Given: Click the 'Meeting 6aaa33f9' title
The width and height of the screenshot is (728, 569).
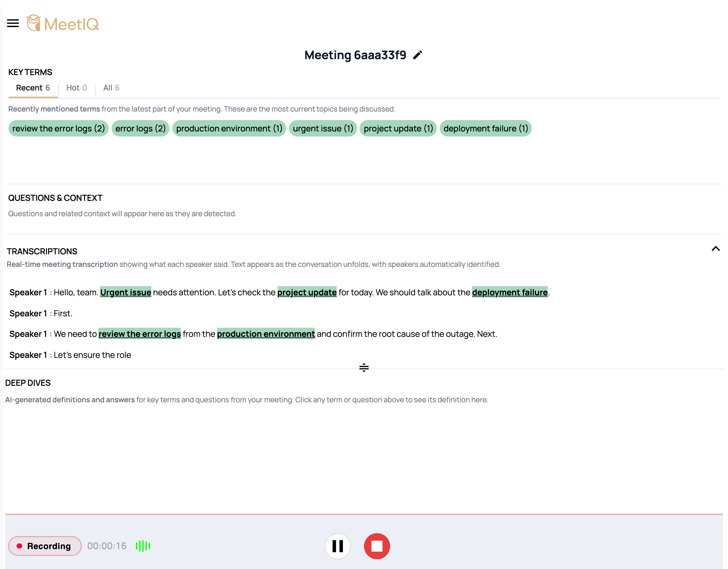Looking at the screenshot, I should 355,55.
